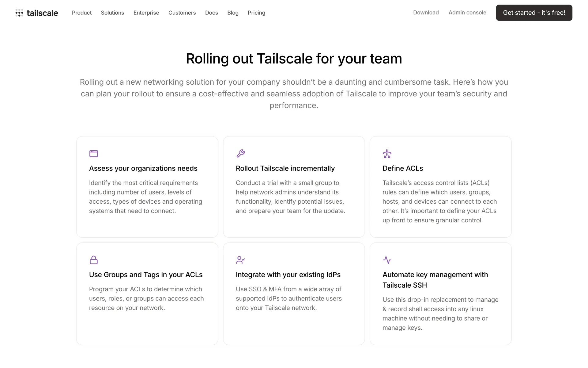Open the Blog link
Viewport: 588px width, 368px height.
pos(233,13)
